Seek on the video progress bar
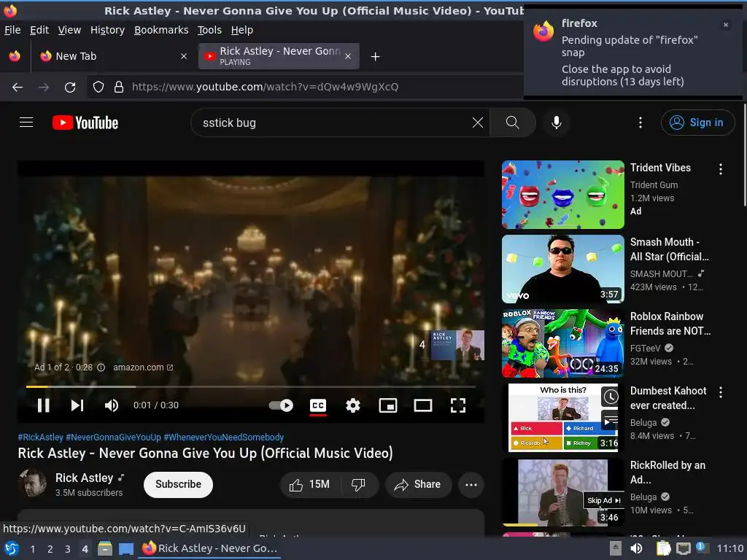Screen dimensions: 747x560 [251, 386]
